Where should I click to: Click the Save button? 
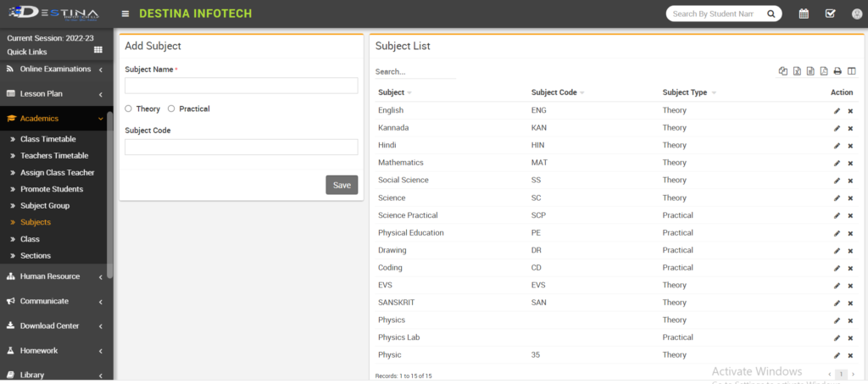pyautogui.click(x=342, y=185)
